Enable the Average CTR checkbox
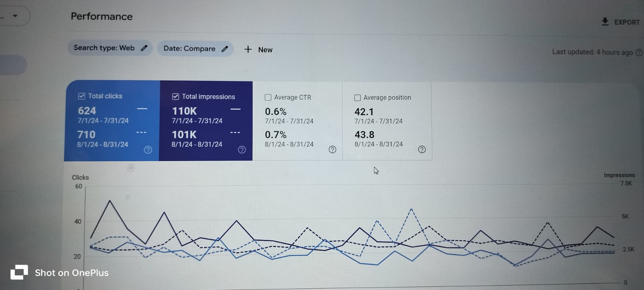This screenshot has height=290, width=644. pos(268,97)
